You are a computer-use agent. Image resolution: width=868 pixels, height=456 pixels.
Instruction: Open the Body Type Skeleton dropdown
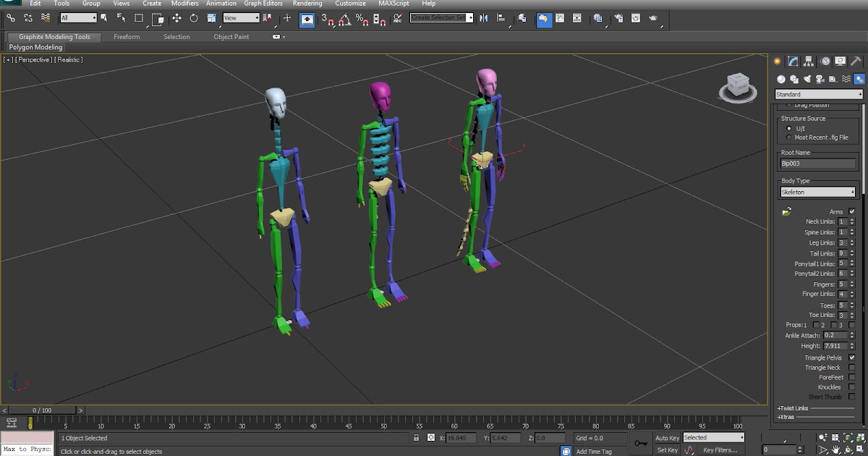818,192
